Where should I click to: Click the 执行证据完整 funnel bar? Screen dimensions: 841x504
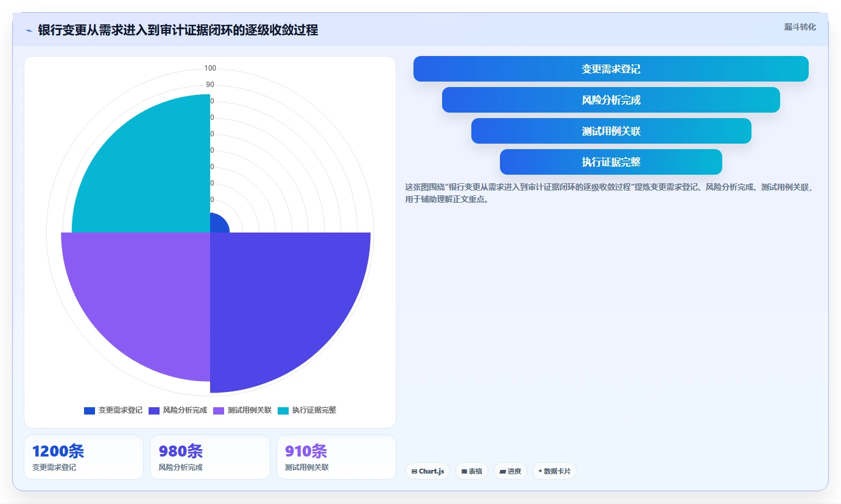611,162
